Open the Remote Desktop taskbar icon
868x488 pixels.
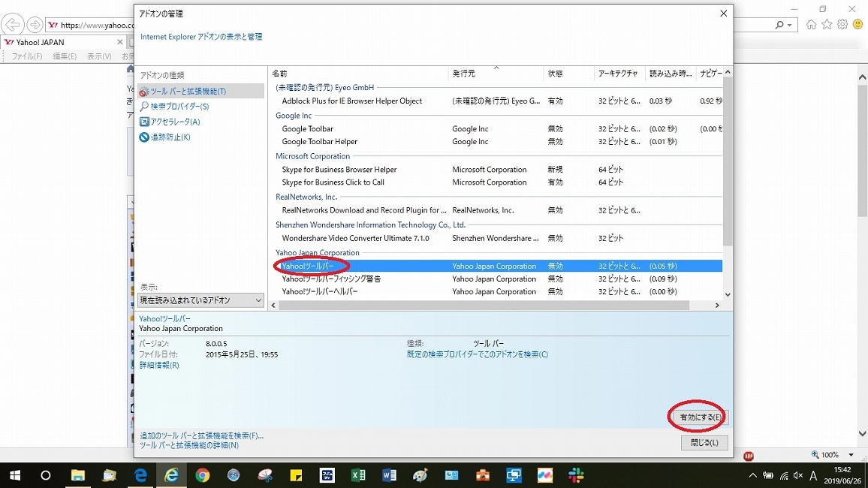(514, 475)
